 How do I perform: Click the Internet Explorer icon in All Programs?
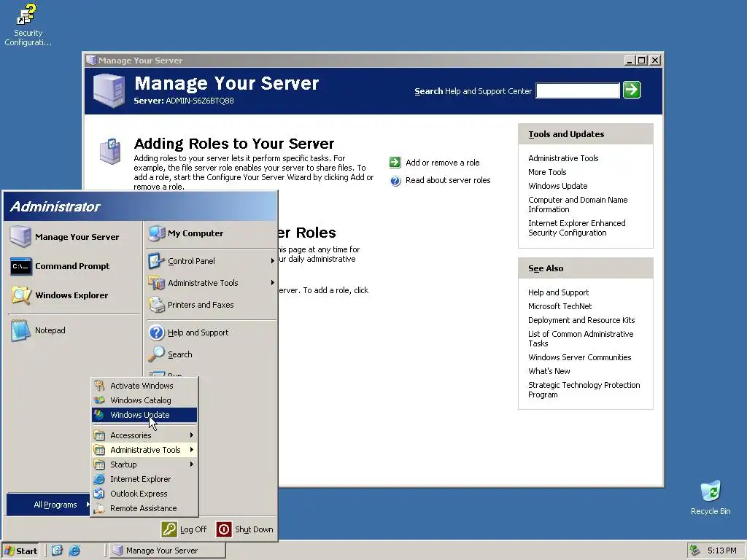tap(99, 479)
